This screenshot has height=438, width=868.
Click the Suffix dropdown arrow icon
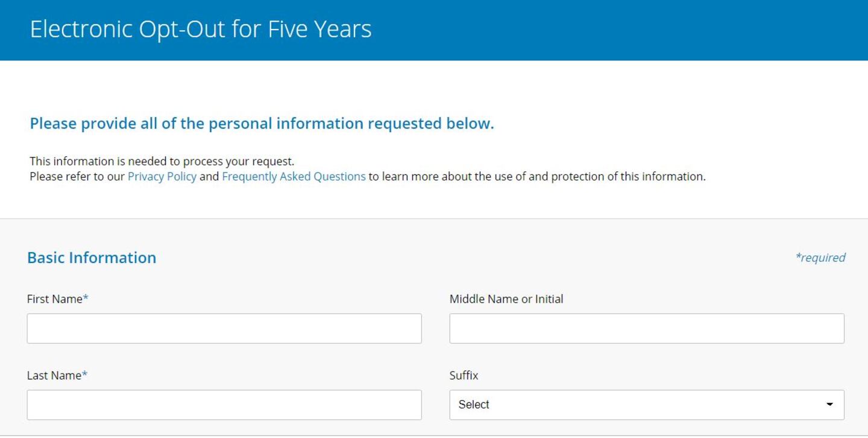[x=830, y=405]
